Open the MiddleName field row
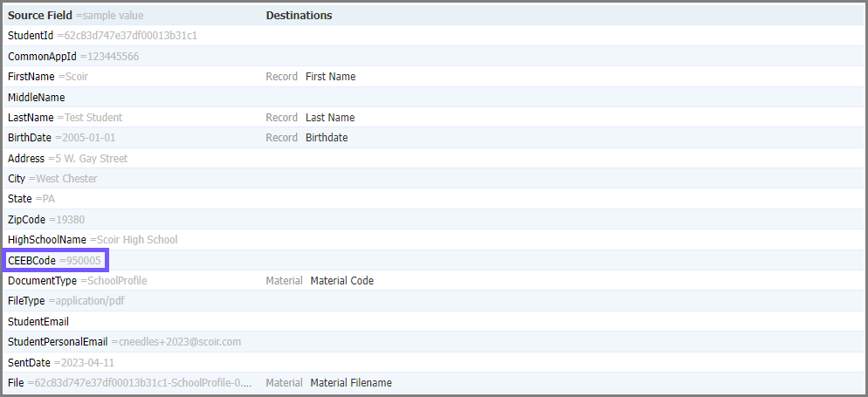Viewport: 868px width, 397px height. click(433, 98)
